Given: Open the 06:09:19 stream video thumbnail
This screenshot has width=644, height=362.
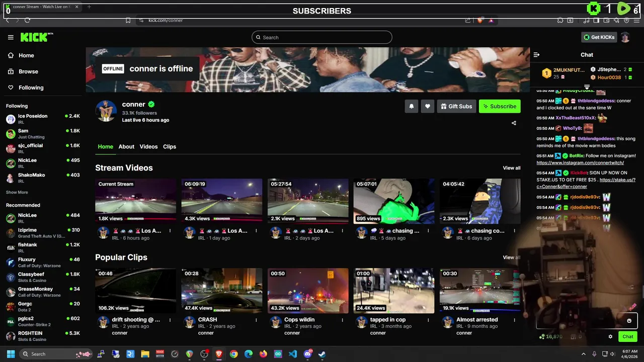Looking at the screenshot, I should (222, 201).
